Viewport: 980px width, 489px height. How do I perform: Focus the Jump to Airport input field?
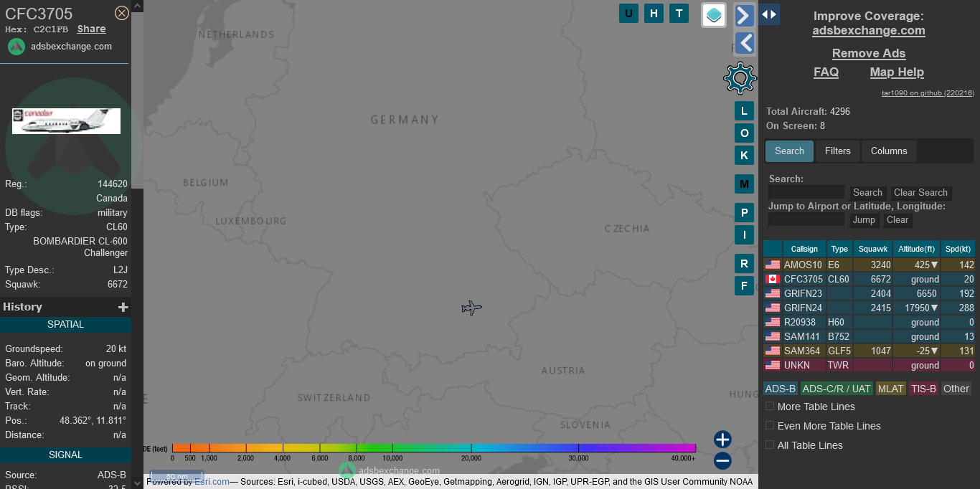[x=806, y=219]
